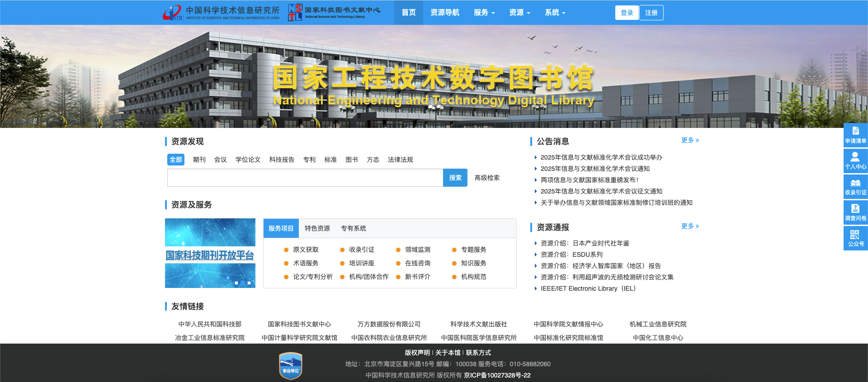Switch to the 特色资源 tab

(317, 228)
